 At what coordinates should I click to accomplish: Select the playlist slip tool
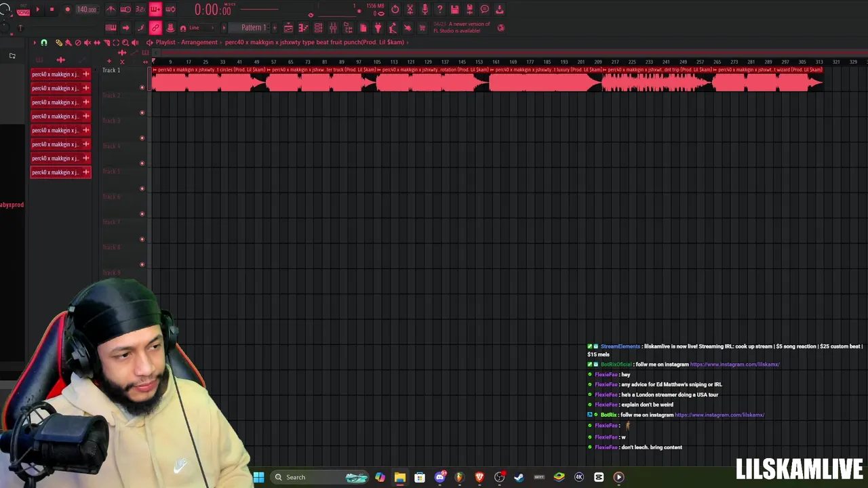[x=97, y=43]
